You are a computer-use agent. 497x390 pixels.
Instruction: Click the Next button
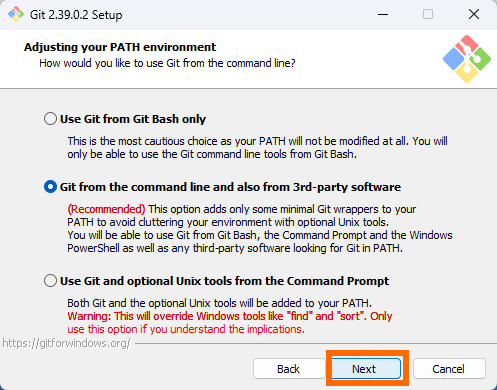[366, 369]
